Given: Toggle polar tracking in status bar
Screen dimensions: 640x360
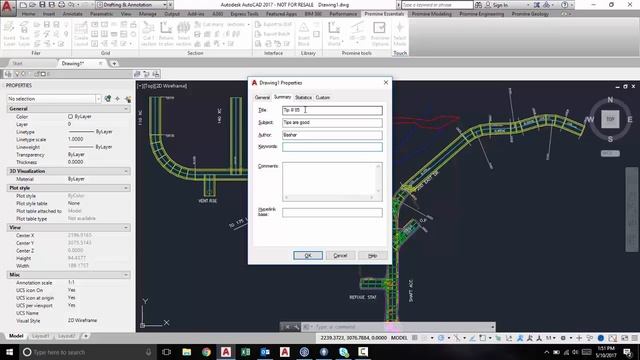Looking at the screenshot, I should tap(441, 338).
